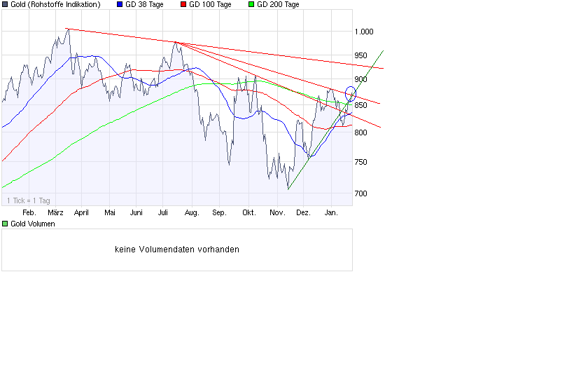Click the 850 price axis label

pyautogui.click(x=360, y=106)
